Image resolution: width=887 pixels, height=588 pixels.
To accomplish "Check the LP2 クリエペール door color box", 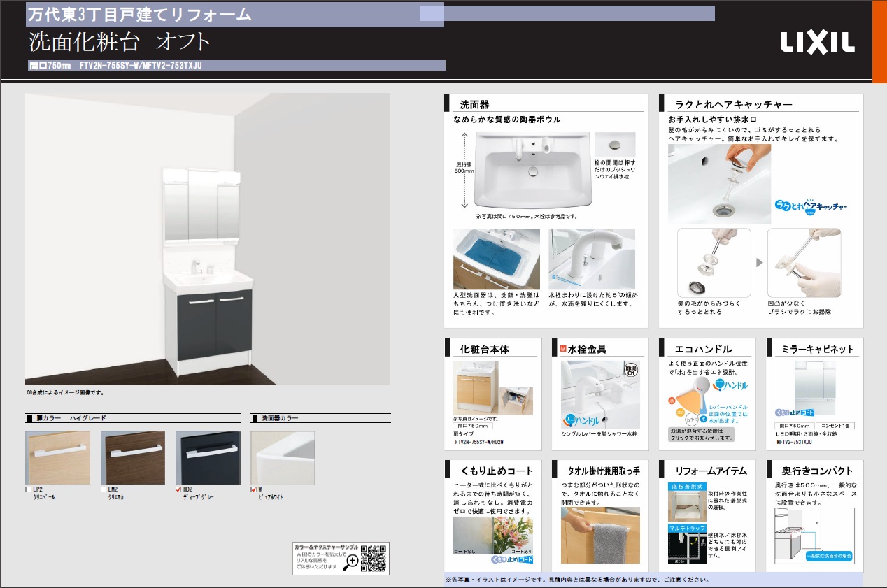I will coord(29,489).
